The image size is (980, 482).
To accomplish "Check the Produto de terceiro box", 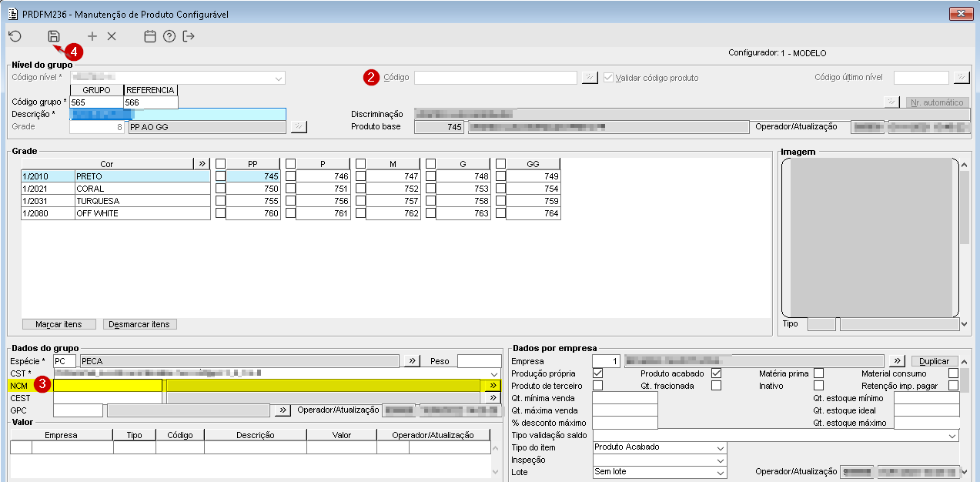I will (597, 386).
